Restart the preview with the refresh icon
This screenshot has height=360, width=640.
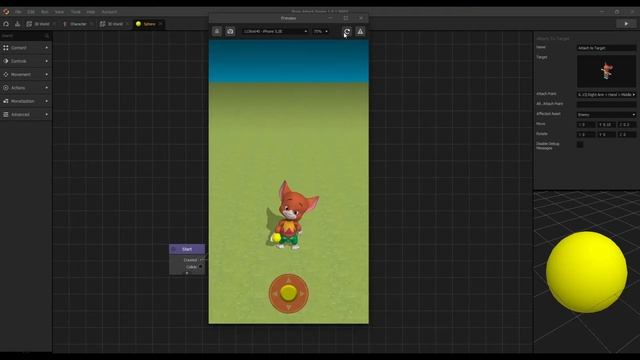coord(347,31)
